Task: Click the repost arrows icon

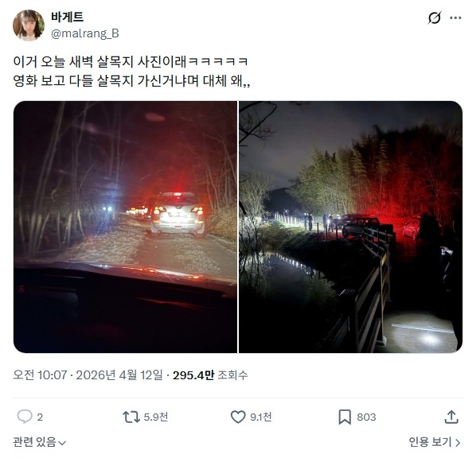Action: (131, 417)
